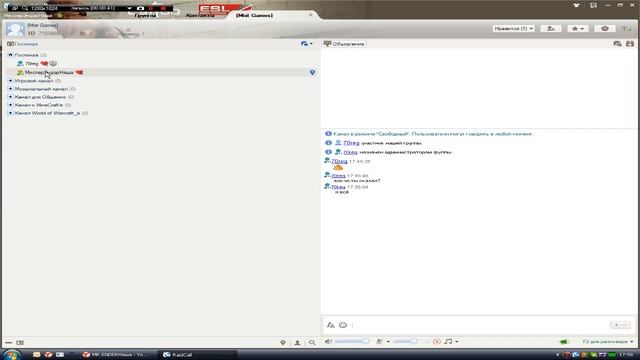Screen dimensions: 640x360
Task: Open the font formatting icon in chat input
Action: [331, 325]
